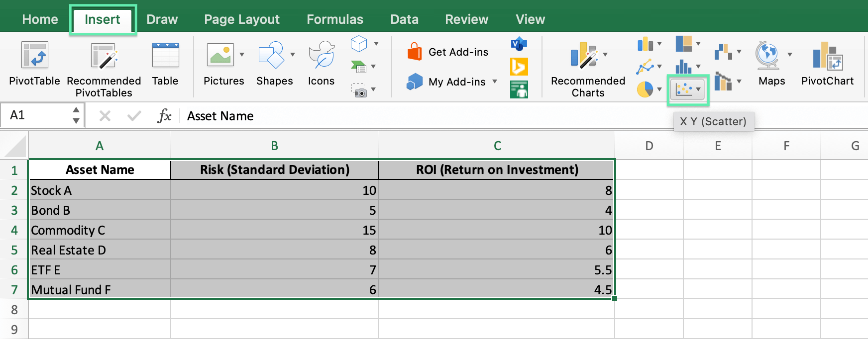
Task: Open Insert Function with fx button
Action: pos(164,116)
